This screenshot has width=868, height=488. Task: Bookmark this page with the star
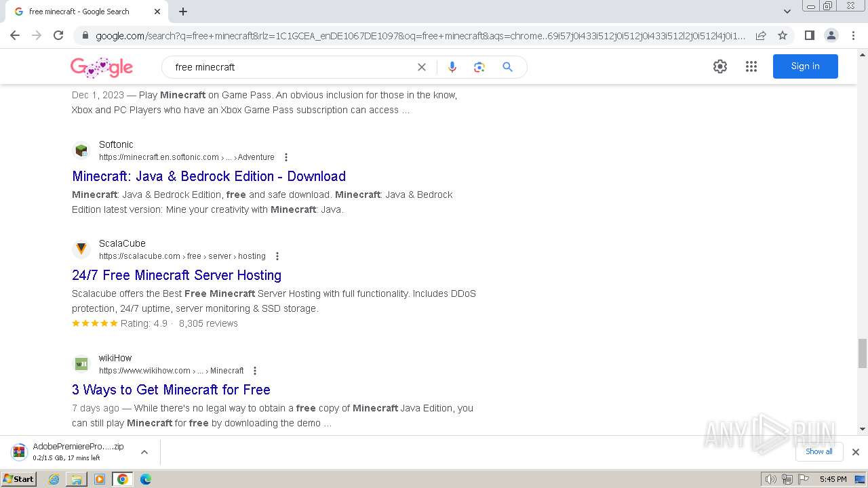point(783,35)
